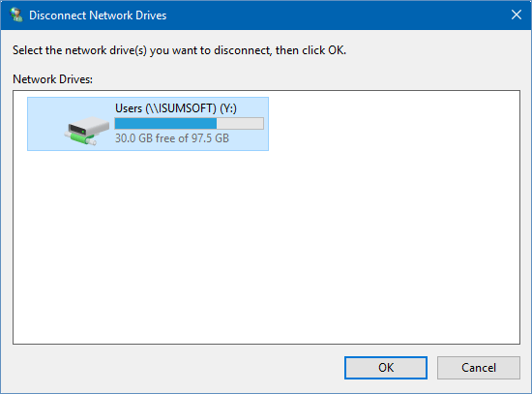The height and width of the screenshot is (394, 532).
Task: Click the Disconnect Network Drives title bar icon
Action: 15,15
